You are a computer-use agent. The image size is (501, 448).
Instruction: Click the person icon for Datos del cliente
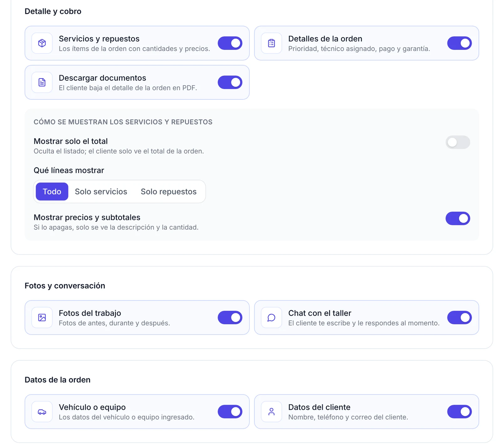(x=271, y=412)
